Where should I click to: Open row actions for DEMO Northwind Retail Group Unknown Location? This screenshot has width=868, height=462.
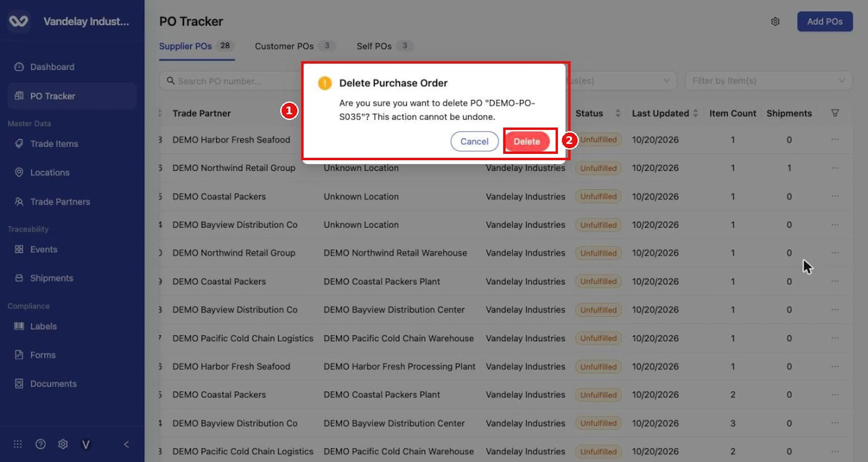coord(835,168)
